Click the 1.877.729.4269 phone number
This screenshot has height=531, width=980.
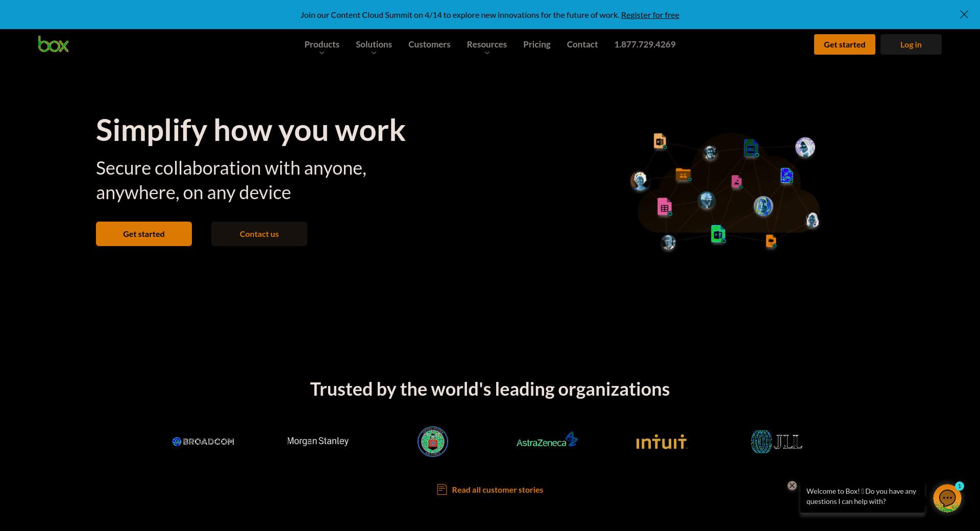click(x=645, y=44)
